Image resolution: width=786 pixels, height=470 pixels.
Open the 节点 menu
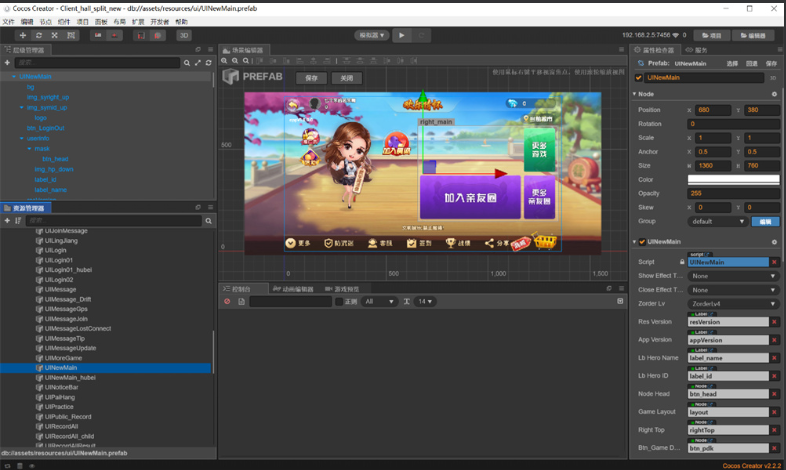click(x=46, y=22)
